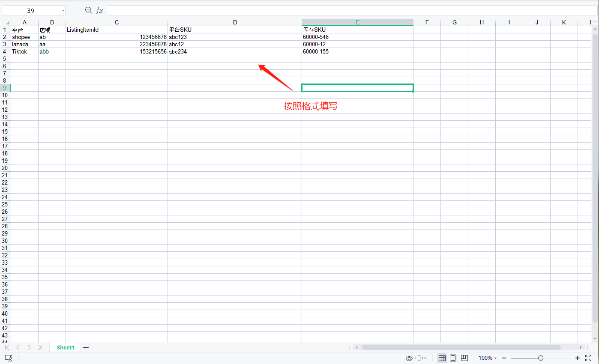Image resolution: width=599 pixels, height=364 pixels.
Task: Toggle eye protection mode icon
Action: pos(409,358)
